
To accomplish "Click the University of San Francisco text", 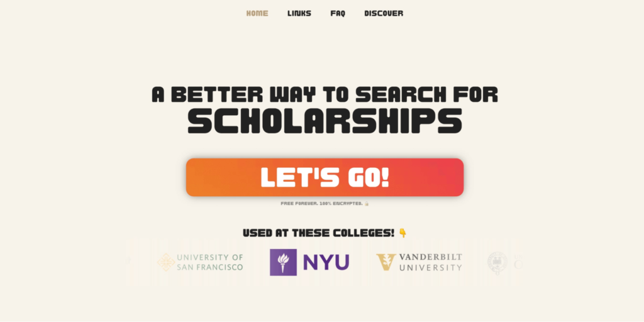I will 210,262.
